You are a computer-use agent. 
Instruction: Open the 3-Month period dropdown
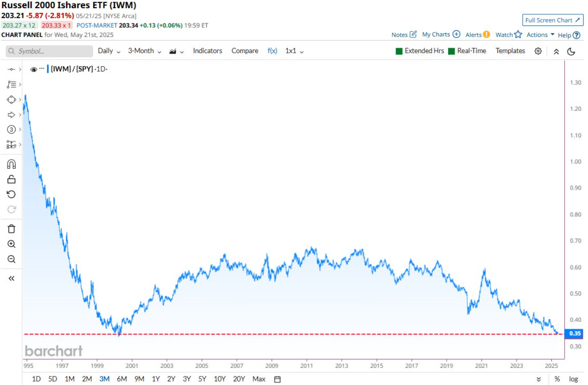[x=145, y=51]
